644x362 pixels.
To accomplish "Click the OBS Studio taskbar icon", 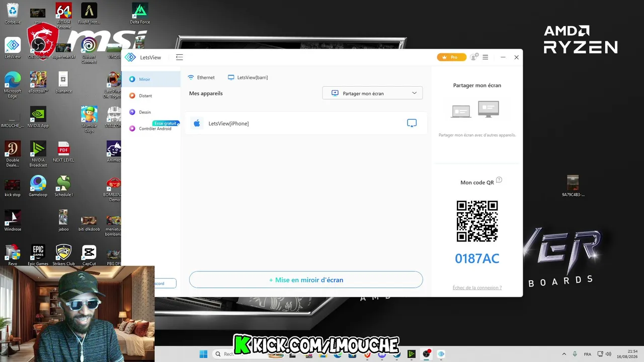I will [x=427, y=354].
